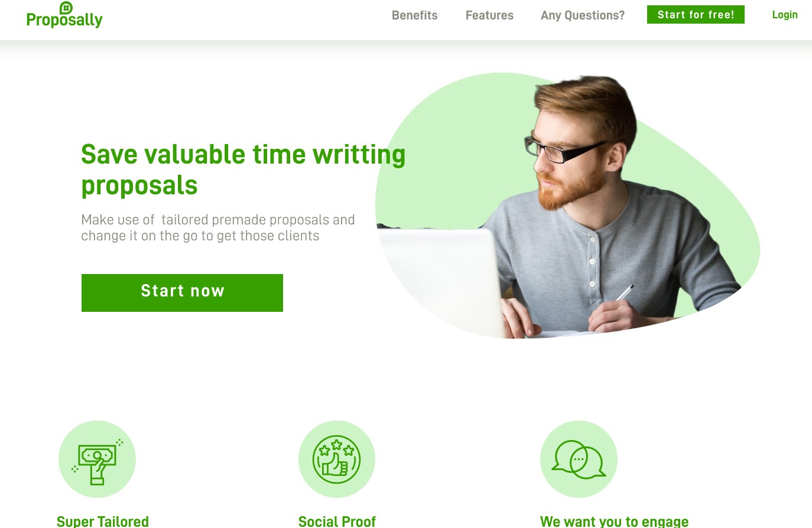Click the light green blob behind the man

click(709, 195)
